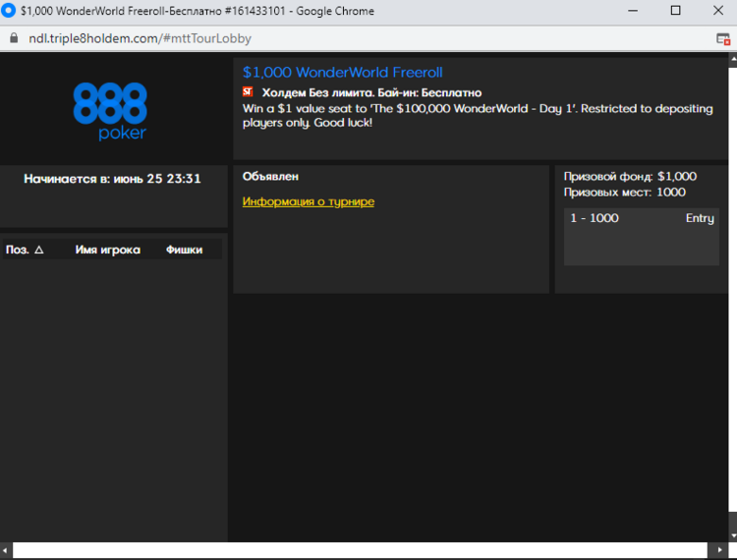Click the blocked pop-up icon in address bar

pyautogui.click(x=722, y=38)
